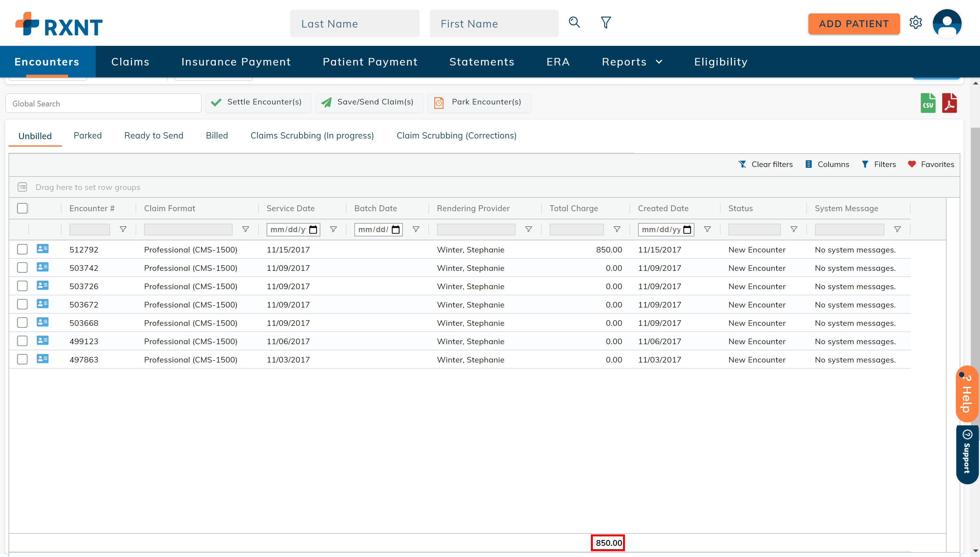Check the box for encounter 497863
Viewport: 980px width, 557px height.
point(22,360)
